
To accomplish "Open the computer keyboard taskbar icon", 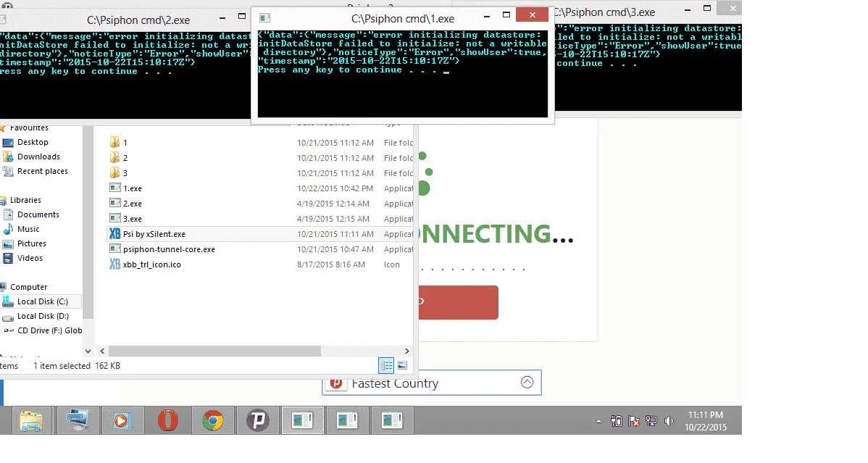I will (77, 421).
